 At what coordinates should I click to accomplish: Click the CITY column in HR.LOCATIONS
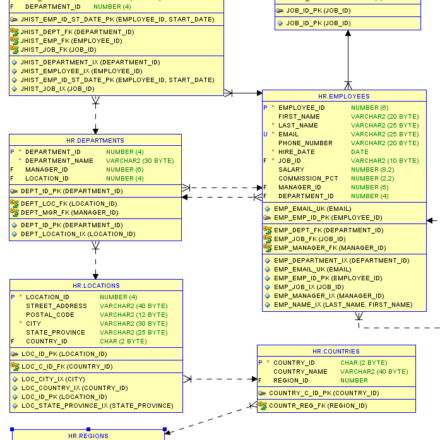[x=33, y=324]
